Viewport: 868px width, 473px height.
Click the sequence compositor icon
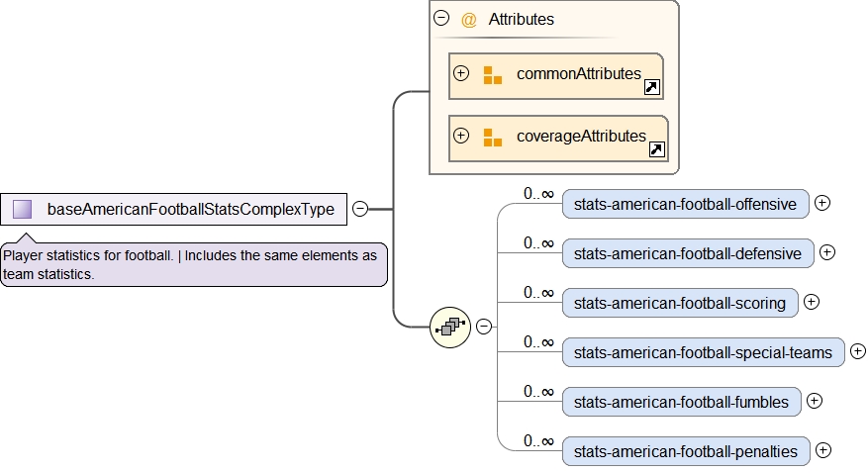(449, 327)
